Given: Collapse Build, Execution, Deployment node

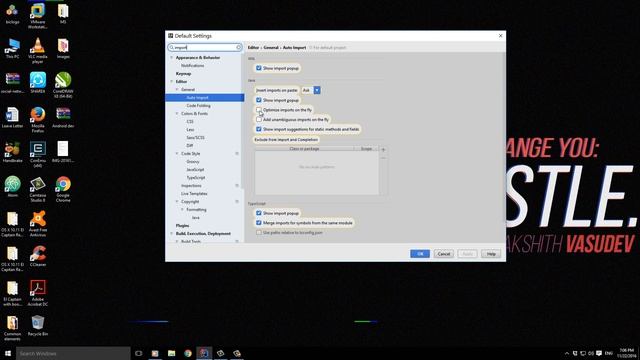Looking at the screenshot, I should pos(171,233).
